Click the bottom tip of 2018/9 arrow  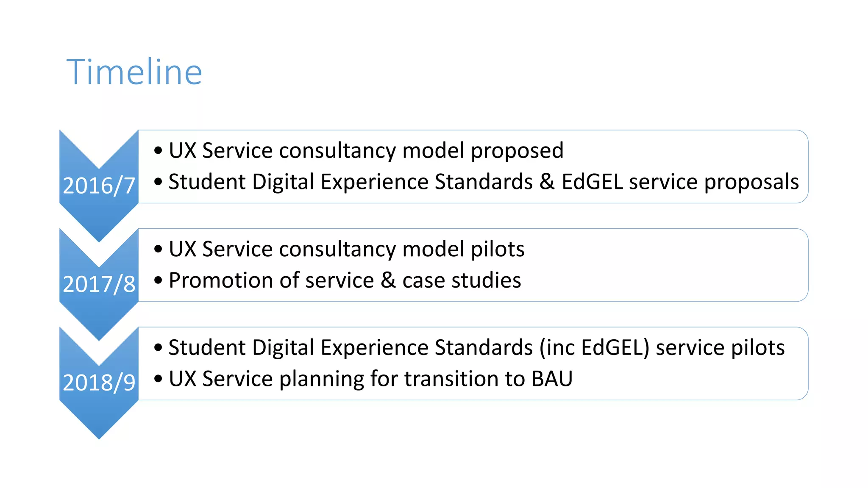99,435
